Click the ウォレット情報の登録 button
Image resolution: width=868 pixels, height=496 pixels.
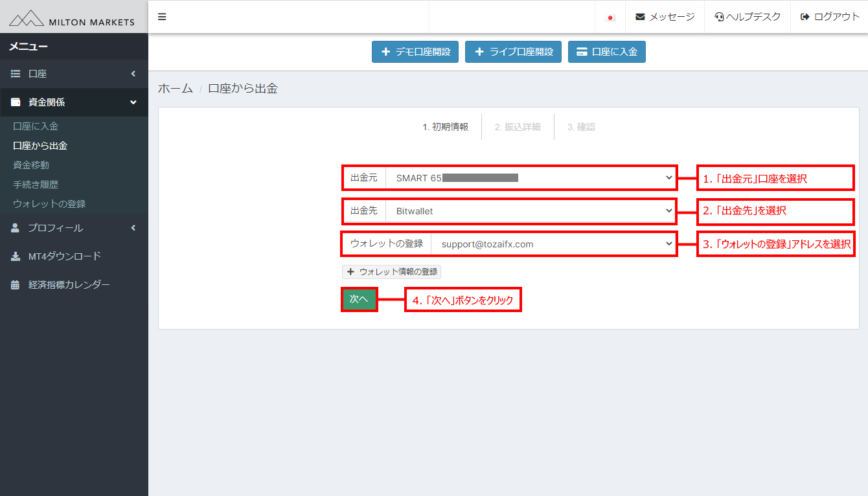(x=392, y=272)
